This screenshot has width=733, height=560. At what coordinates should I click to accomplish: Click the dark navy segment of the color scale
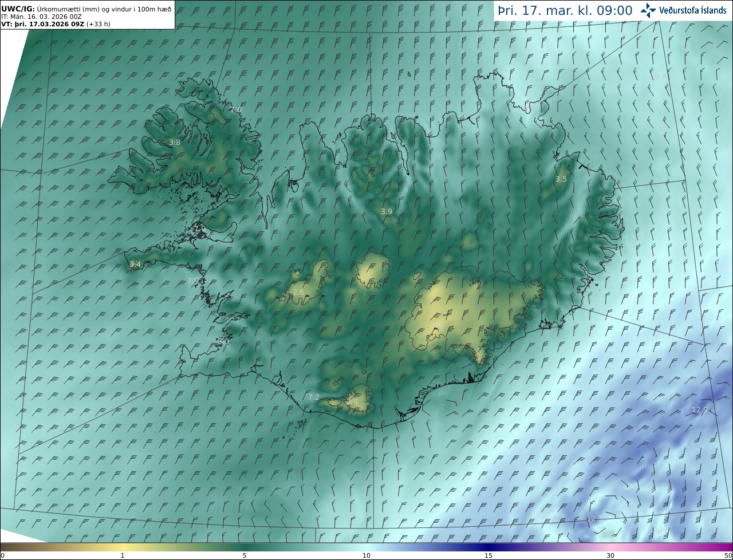488,547
